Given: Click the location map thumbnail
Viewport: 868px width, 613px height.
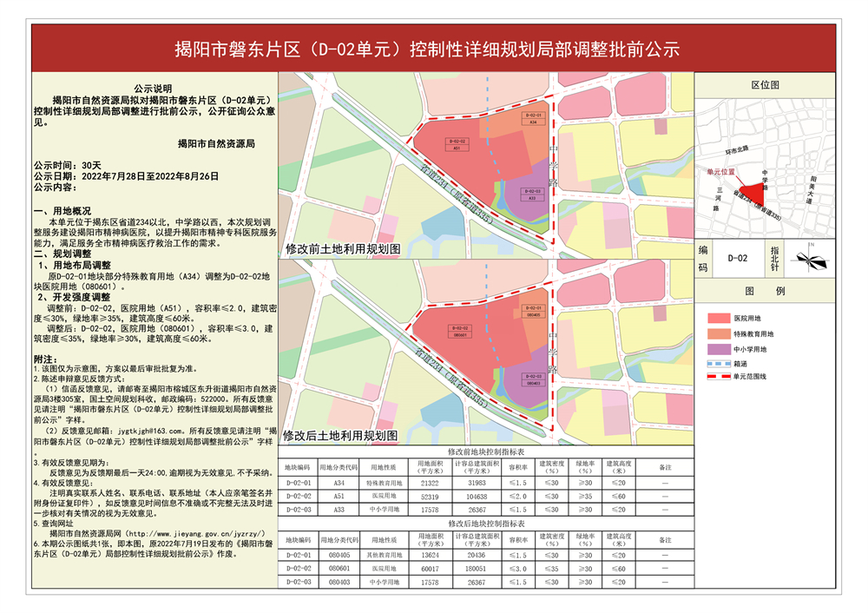Looking at the screenshot, I should 765,168.
